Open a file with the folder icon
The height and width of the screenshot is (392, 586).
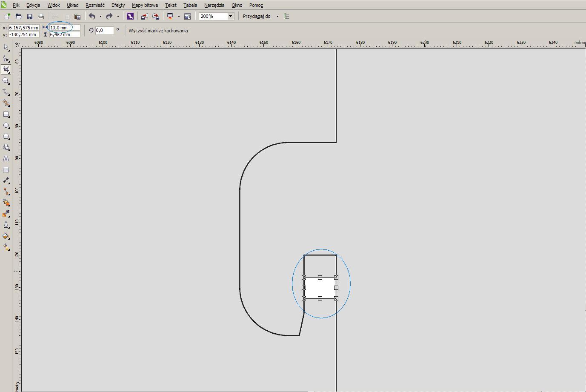point(18,16)
